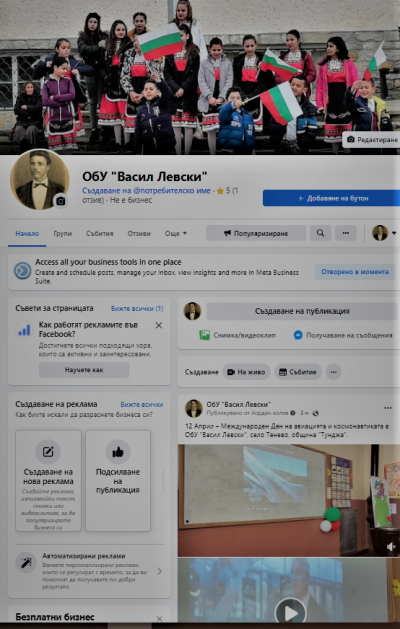Click the Популяризиране megaphone button
Image resolution: width=400 pixels, height=629 pixels.
tap(256, 233)
